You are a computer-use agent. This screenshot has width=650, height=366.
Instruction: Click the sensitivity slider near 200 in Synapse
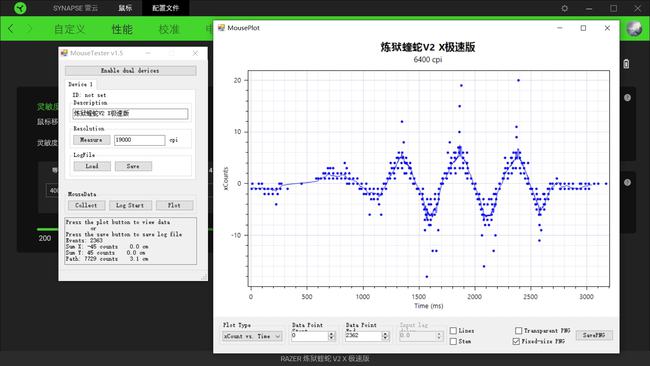point(48,229)
